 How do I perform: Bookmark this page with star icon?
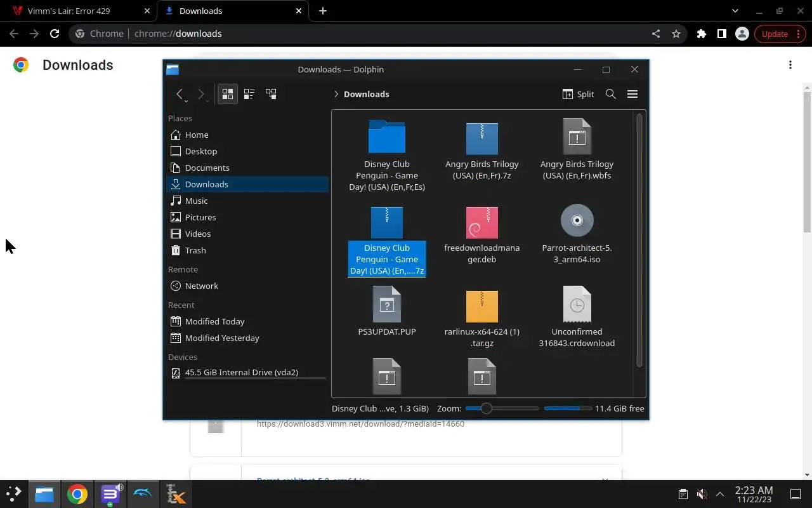[x=676, y=34]
